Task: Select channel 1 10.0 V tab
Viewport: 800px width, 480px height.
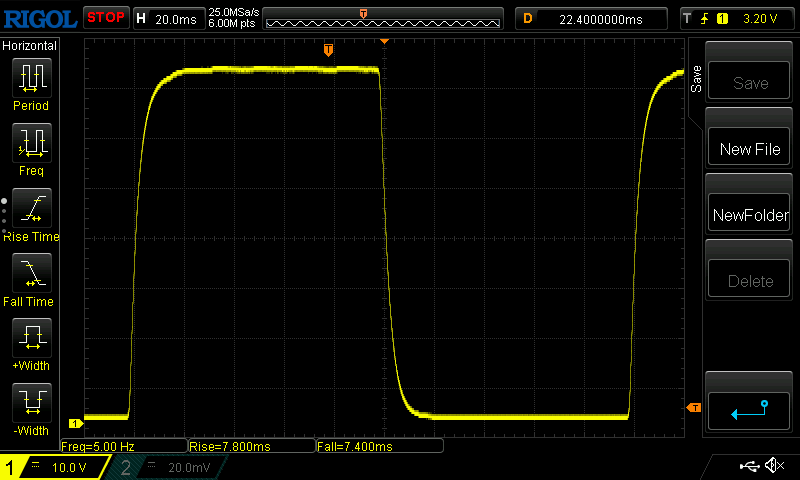Action: point(55,467)
